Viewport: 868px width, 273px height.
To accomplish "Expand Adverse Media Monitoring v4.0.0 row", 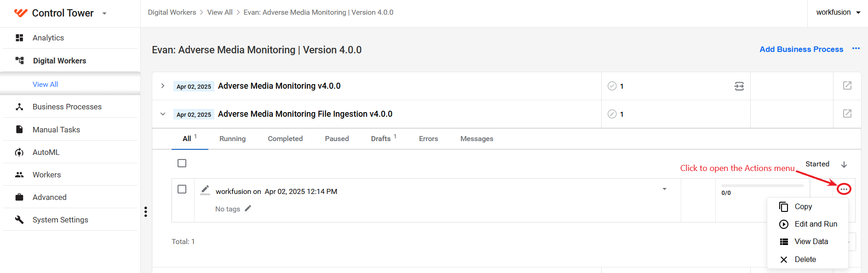I will tap(163, 86).
